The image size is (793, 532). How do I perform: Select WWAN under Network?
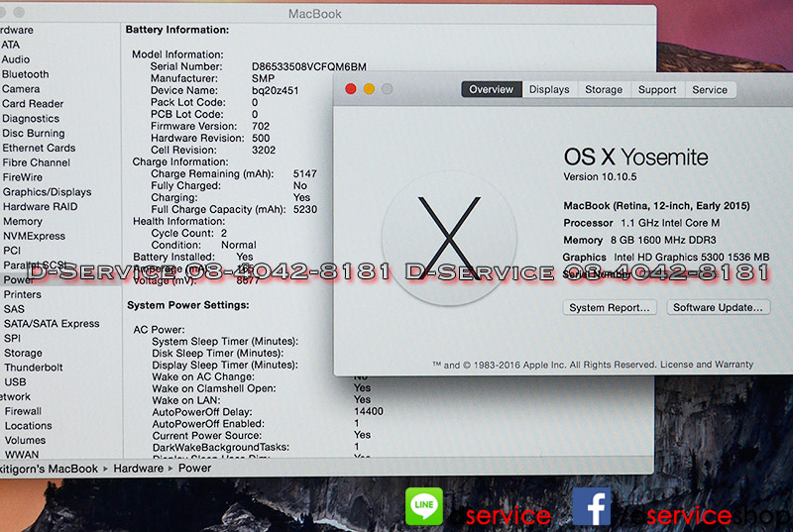(22, 455)
